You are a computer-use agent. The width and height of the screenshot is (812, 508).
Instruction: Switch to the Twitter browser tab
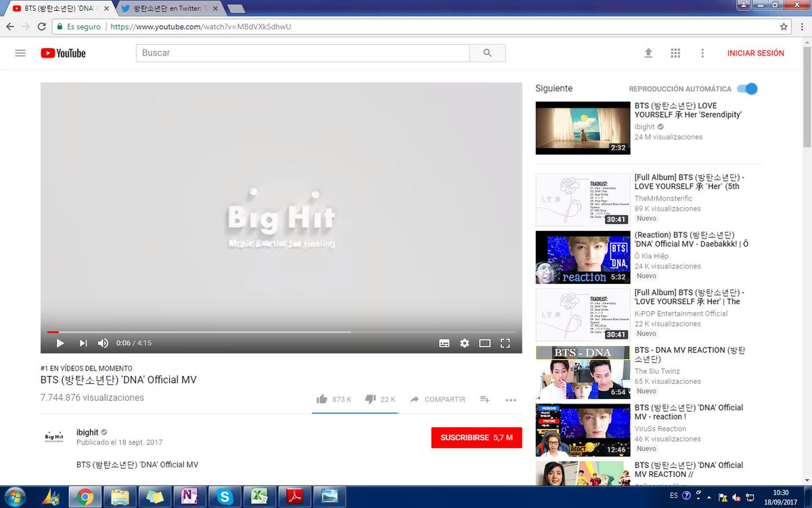pos(168,8)
